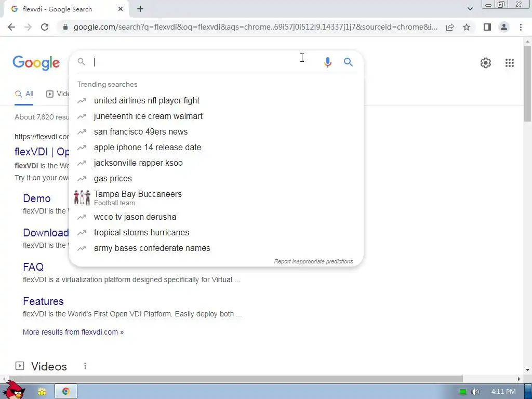Open the file explorer taskbar icon
The height and width of the screenshot is (399, 532).
42,392
